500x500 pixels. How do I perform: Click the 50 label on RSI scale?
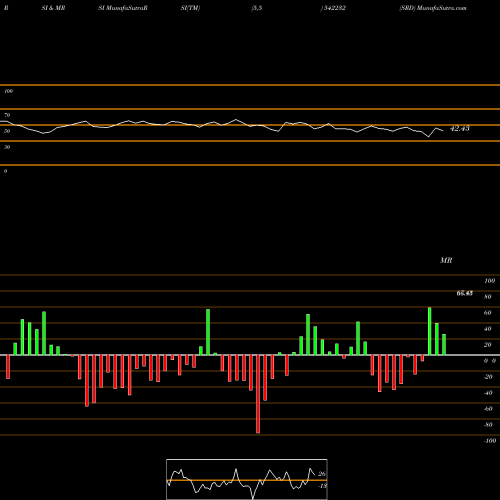point(7,131)
